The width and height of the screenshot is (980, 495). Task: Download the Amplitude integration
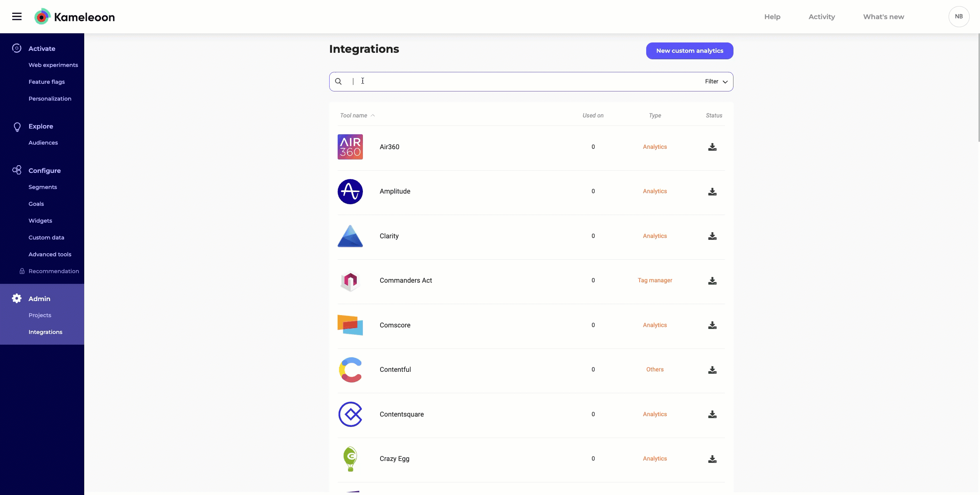[x=712, y=191]
